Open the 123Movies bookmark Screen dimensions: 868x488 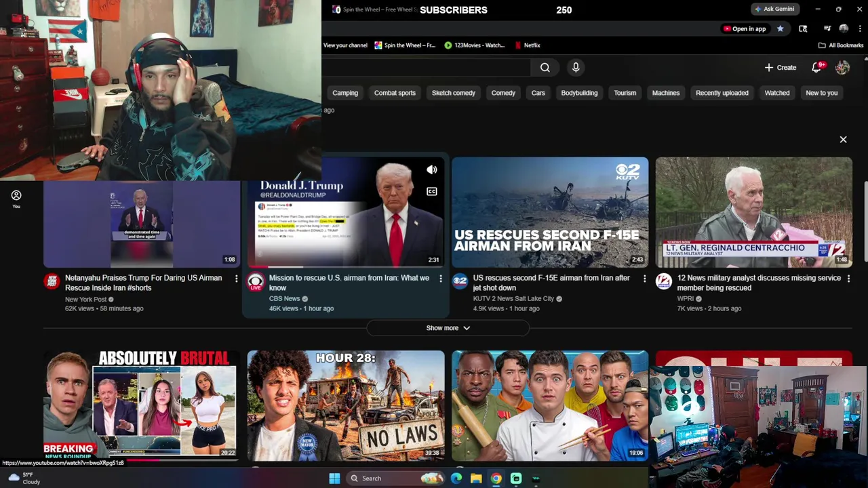[474, 45]
